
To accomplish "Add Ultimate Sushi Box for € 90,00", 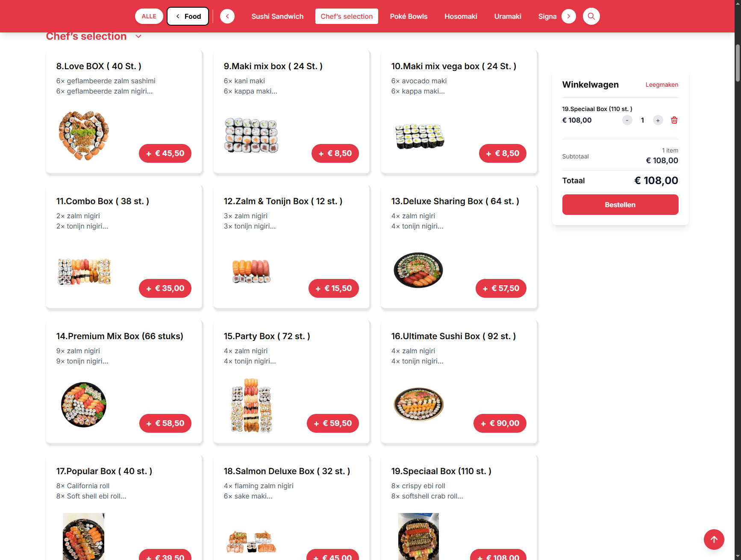I will coord(500,423).
